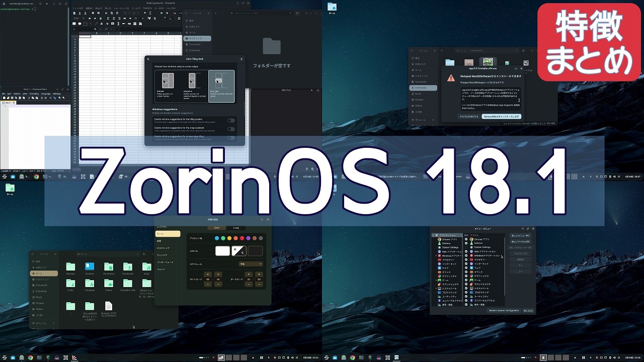644x362 pixels.
Task: Open the Downloads folder icon in ホーム view
Action: tap(128, 267)
